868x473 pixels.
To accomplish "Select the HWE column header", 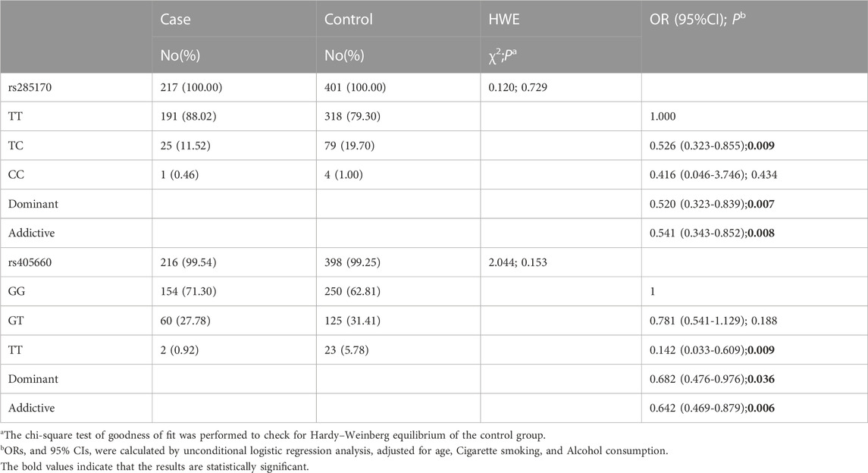I will coord(506,20).
